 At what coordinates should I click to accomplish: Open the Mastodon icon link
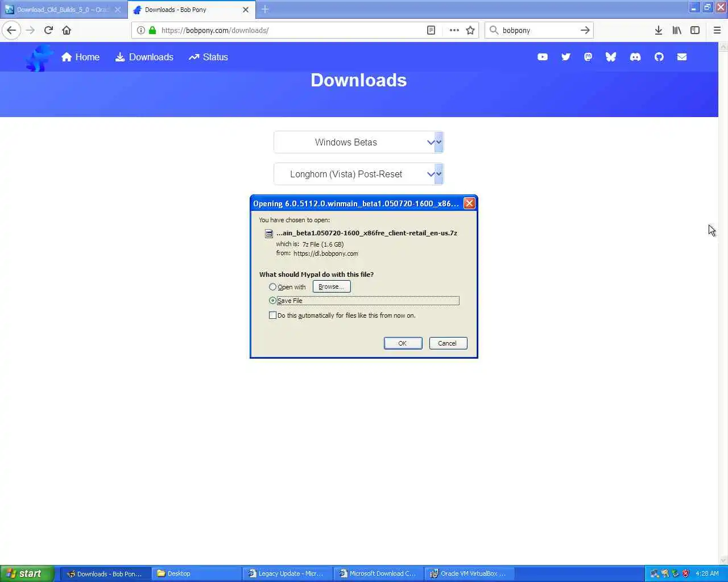[x=588, y=57]
